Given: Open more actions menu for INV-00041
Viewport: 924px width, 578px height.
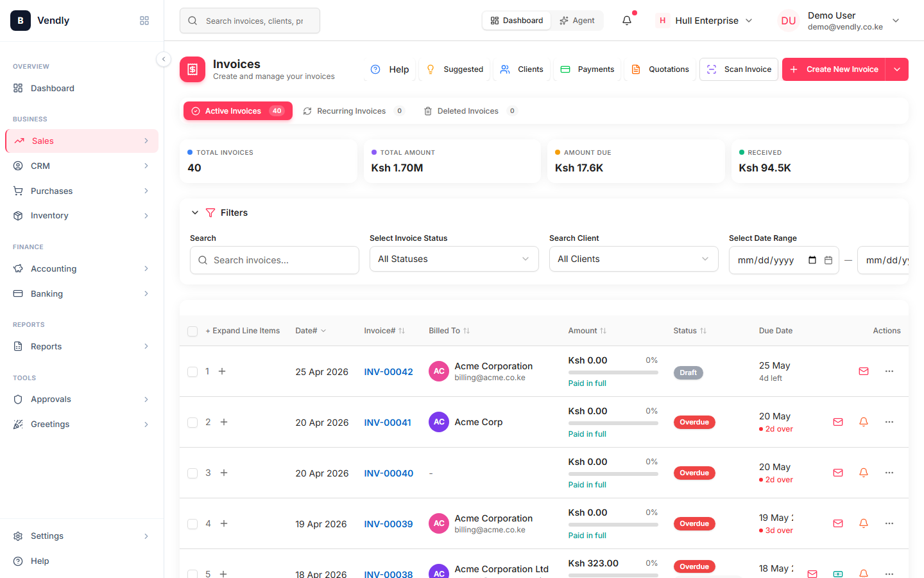Looking at the screenshot, I should coord(889,422).
